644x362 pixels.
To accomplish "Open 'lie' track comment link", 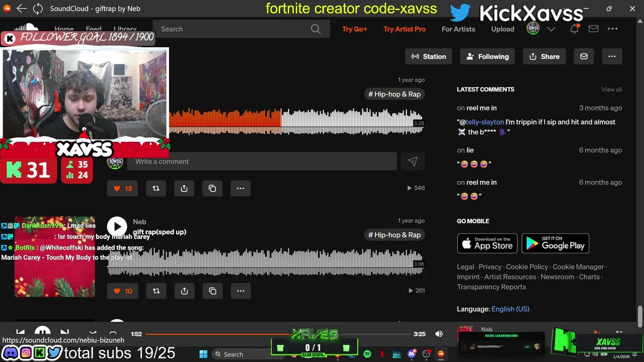I will click(x=470, y=150).
